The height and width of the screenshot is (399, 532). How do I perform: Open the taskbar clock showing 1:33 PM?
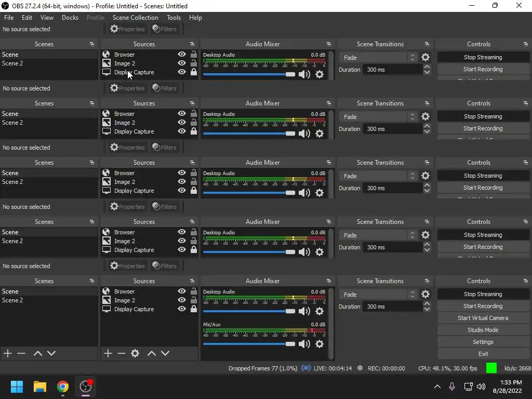click(507, 387)
